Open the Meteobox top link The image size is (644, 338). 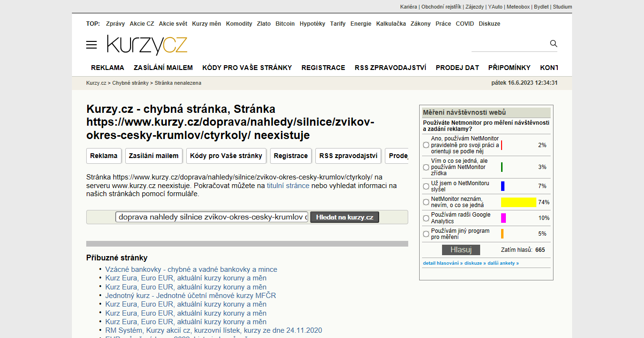tap(518, 7)
